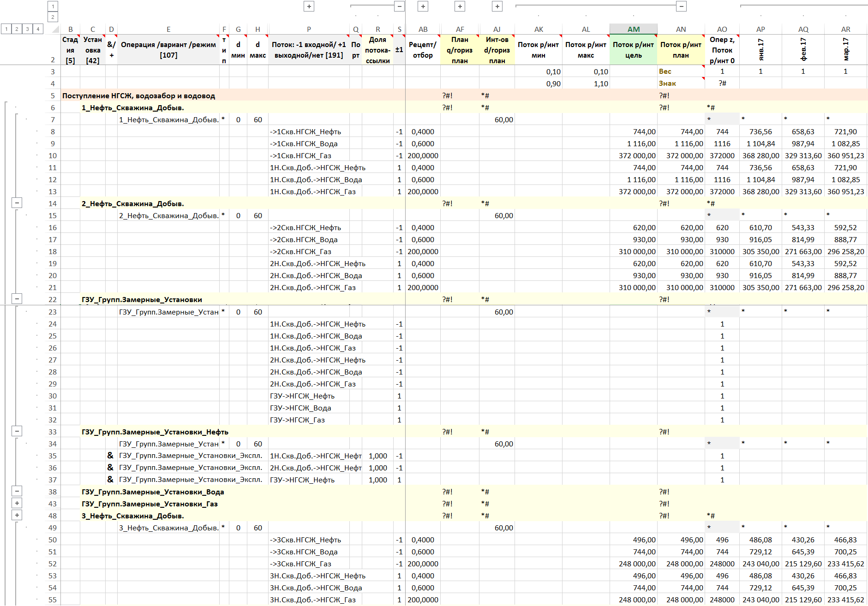
Task: Click the select-all corner triangle
Action: click(x=55, y=29)
